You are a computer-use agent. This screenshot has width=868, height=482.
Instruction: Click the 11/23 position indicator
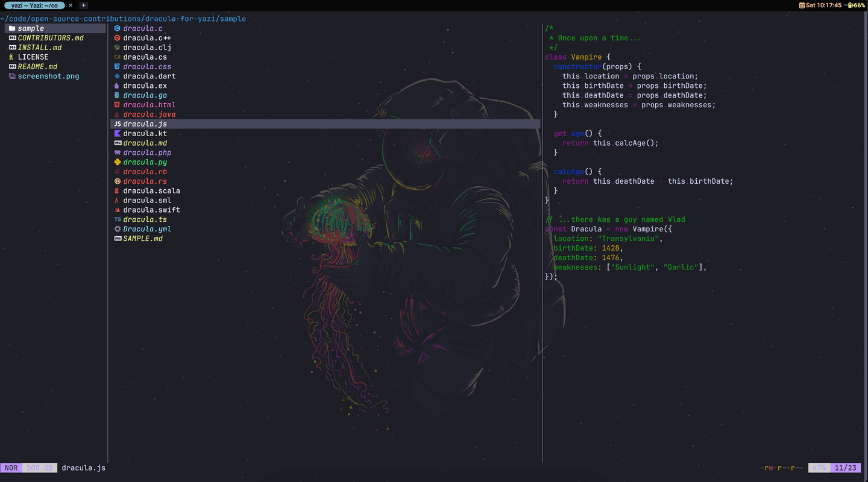click(845, 468)
